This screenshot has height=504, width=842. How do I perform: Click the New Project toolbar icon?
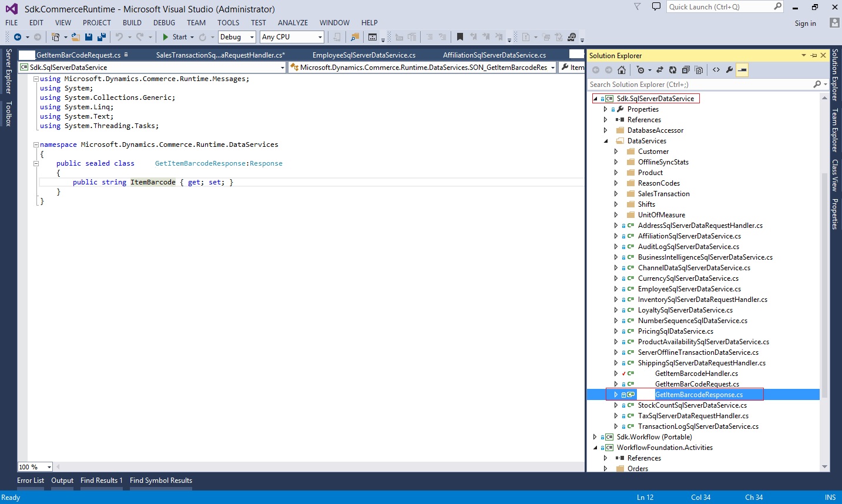click(55, 37)
